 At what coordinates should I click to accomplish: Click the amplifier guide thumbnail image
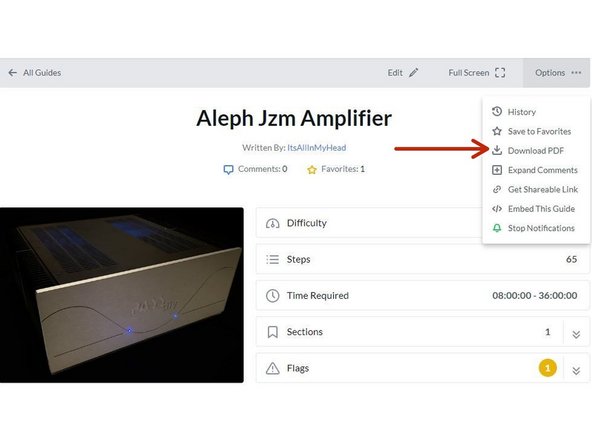tap(122, 295)
